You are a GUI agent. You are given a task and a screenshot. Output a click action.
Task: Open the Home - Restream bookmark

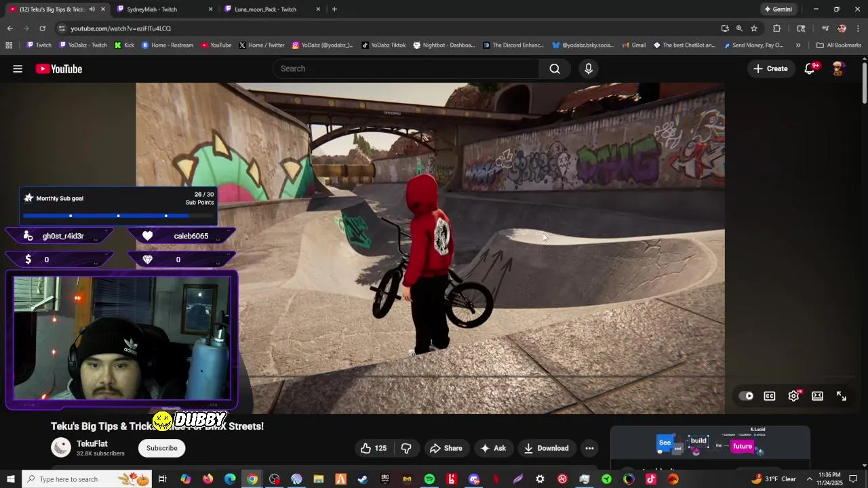pyautogui.click(x=167, y=45)
